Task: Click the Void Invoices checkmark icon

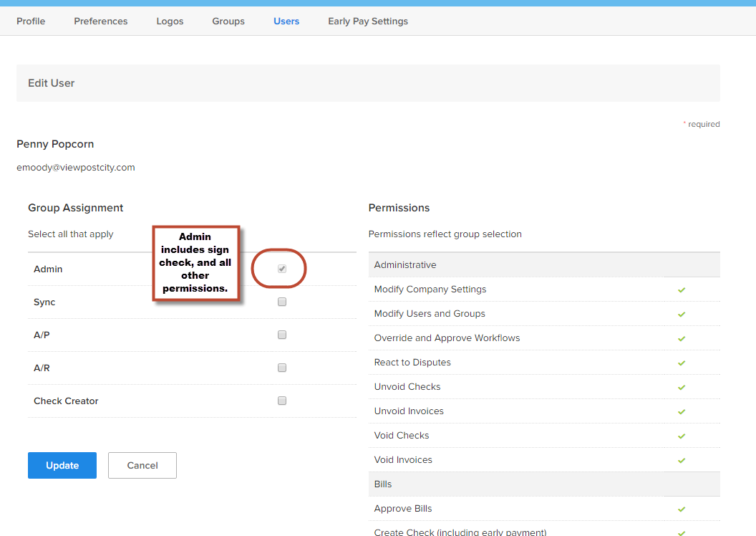Action: [x=682, y=460]
